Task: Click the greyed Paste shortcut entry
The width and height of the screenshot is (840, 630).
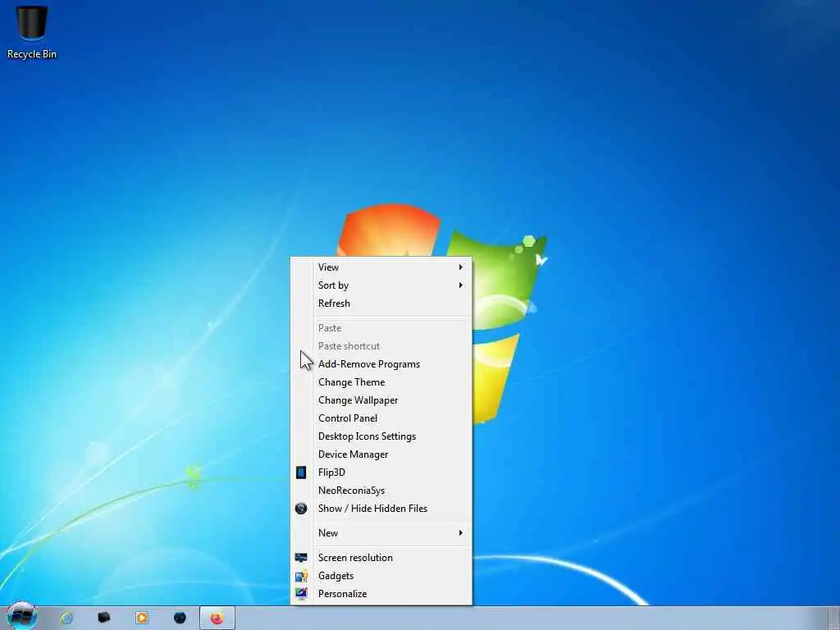Action: coord(381,346)
